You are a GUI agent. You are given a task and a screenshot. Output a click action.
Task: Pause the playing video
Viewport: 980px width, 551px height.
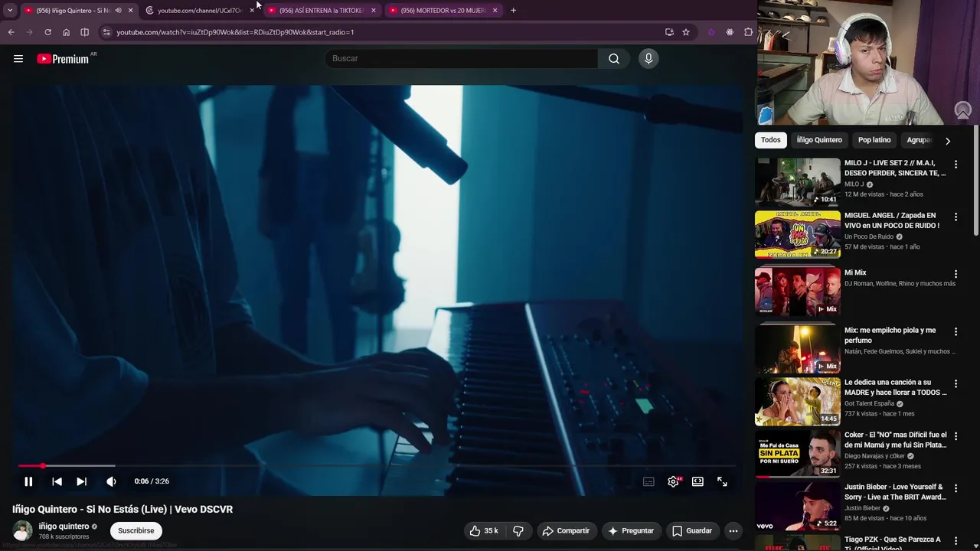28,481
